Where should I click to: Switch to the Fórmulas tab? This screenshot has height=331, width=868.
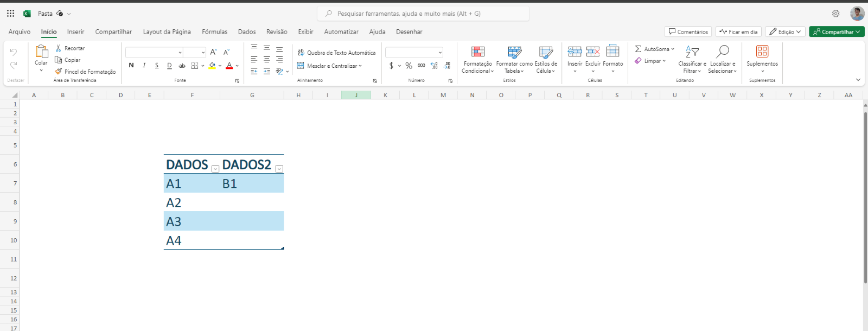(214, 32)
